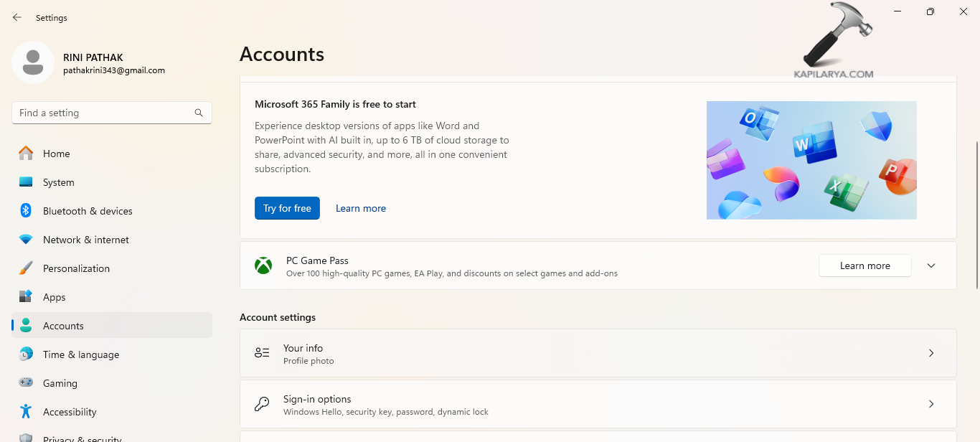Click Learn more link for Microsoft 365
This screenshot has width=980, height=442.
(x=361, y=208)
